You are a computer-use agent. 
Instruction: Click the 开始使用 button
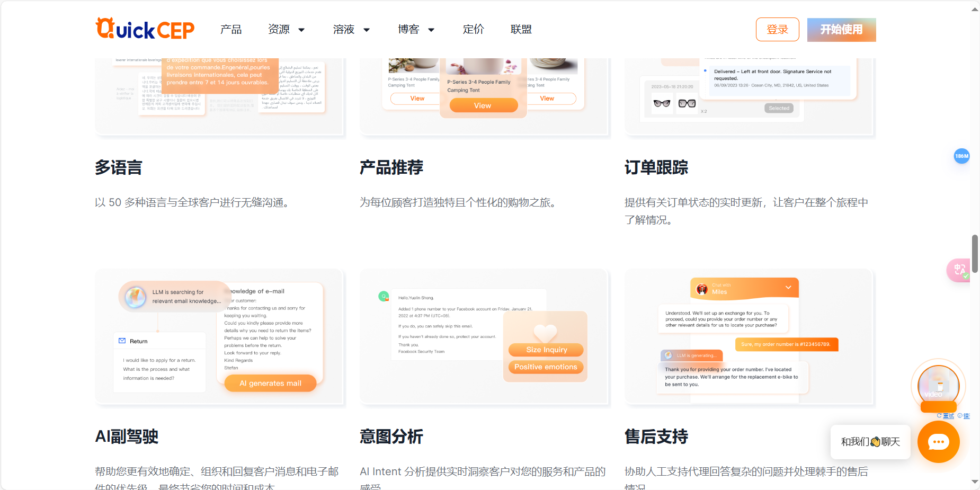841,30
